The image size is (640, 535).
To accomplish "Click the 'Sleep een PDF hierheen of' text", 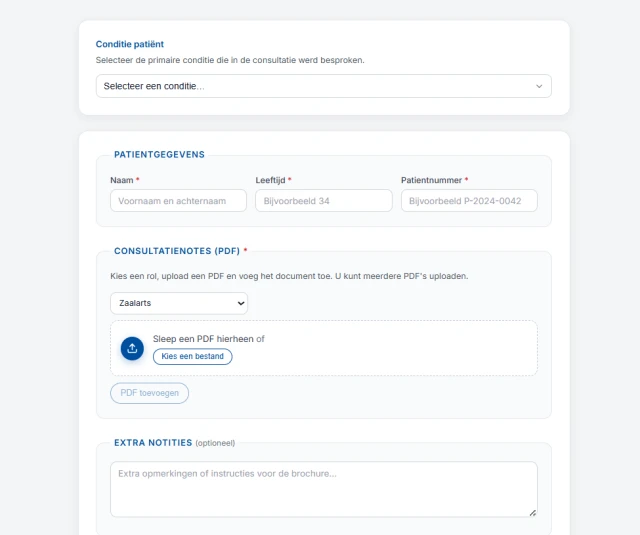I will tap(209, 339).
